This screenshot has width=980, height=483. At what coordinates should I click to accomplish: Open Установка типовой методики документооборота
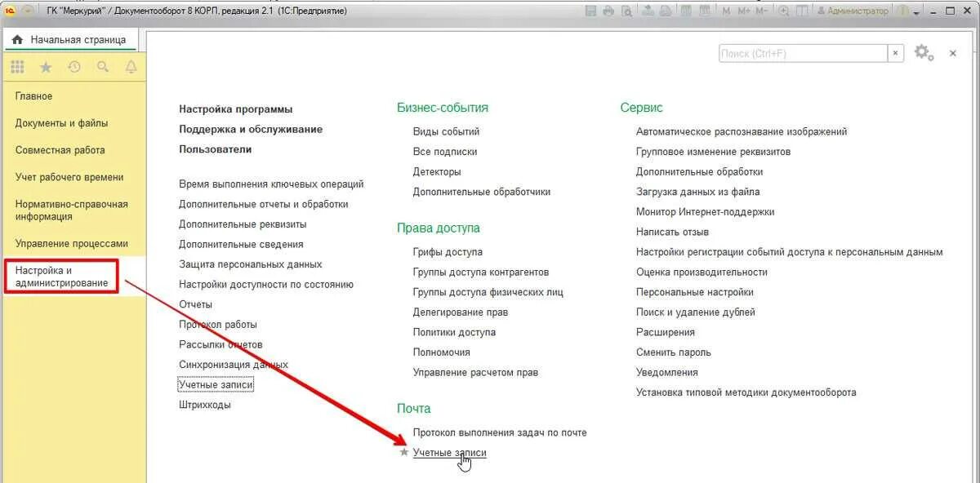click(x=746, y=392)
